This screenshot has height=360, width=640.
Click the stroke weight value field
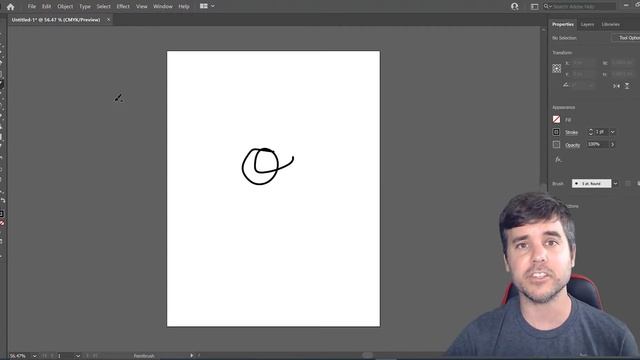pyautogui.click(x=601, y=132)
